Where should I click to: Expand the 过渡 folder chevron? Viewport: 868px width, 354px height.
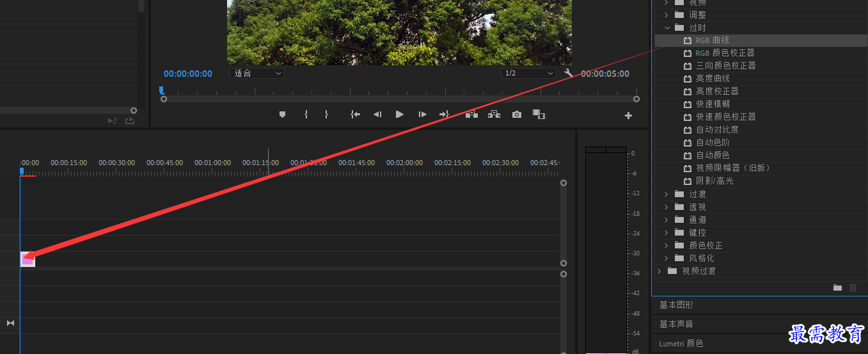coord(667,194)
